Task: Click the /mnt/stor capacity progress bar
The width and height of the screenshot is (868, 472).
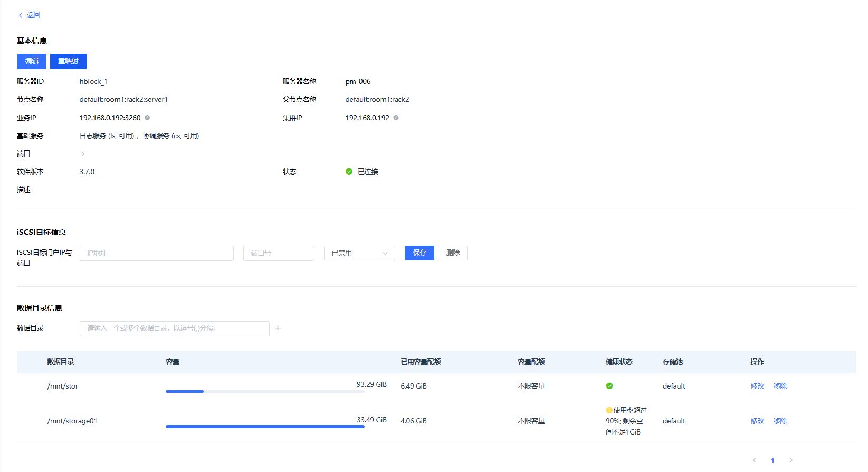Action: (x=265, y=391)
